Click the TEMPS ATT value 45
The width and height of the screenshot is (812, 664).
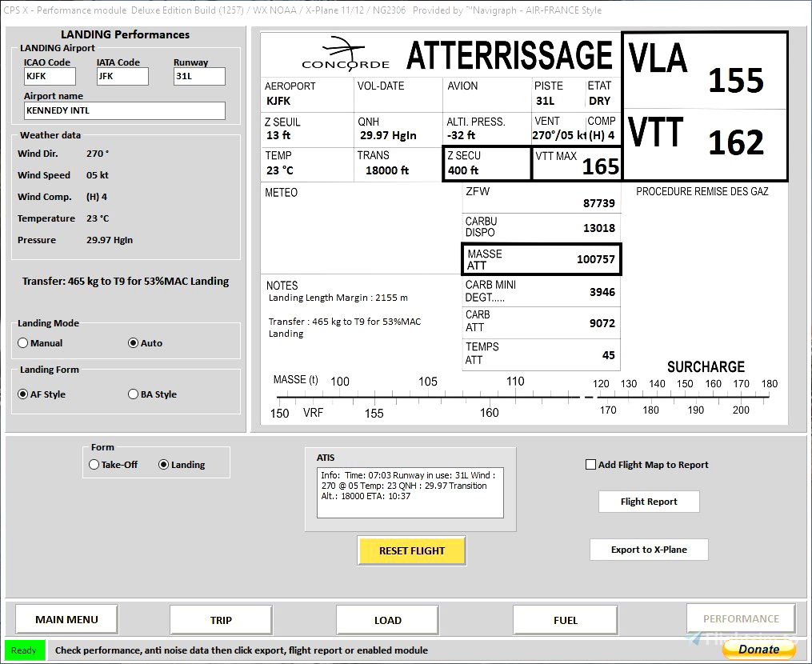pos(609,355)
